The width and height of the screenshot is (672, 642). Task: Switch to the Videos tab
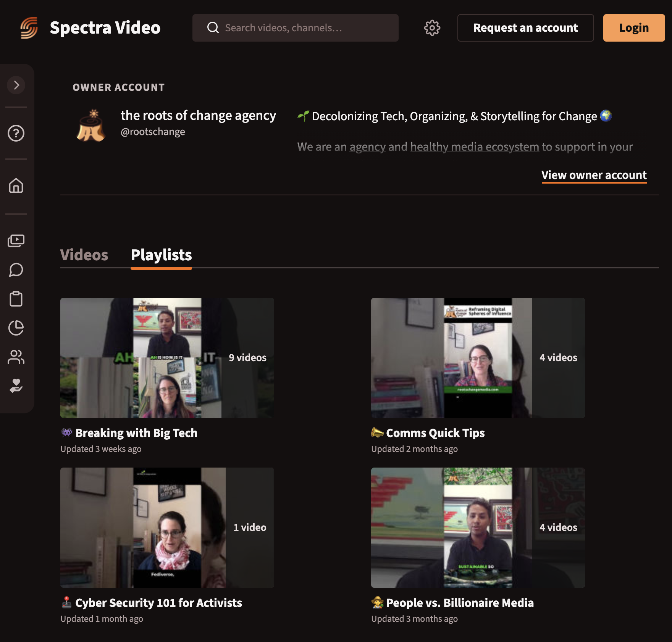pos(84,255)
